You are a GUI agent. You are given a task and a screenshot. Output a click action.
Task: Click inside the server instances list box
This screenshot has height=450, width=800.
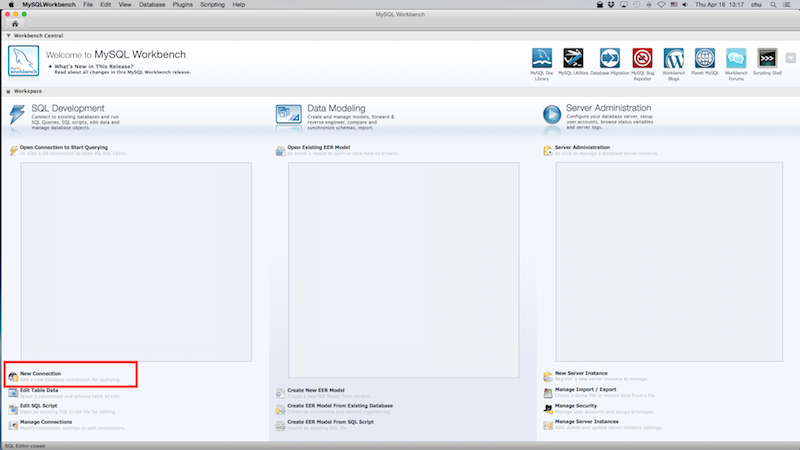669,262
